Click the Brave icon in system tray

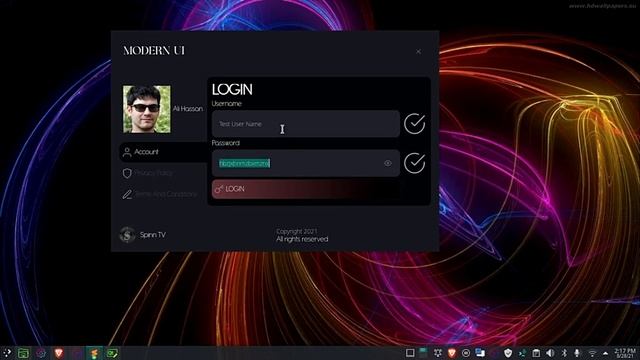451,353
